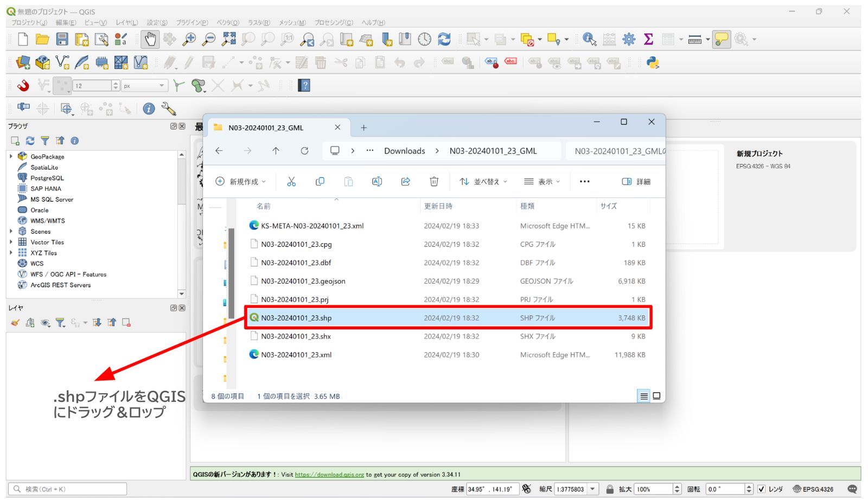Focus the locator search field (Ctrl+K)

68,489
